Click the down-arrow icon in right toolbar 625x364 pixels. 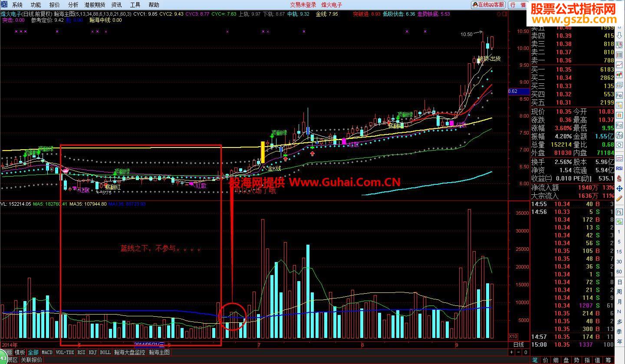click(619, 35)
